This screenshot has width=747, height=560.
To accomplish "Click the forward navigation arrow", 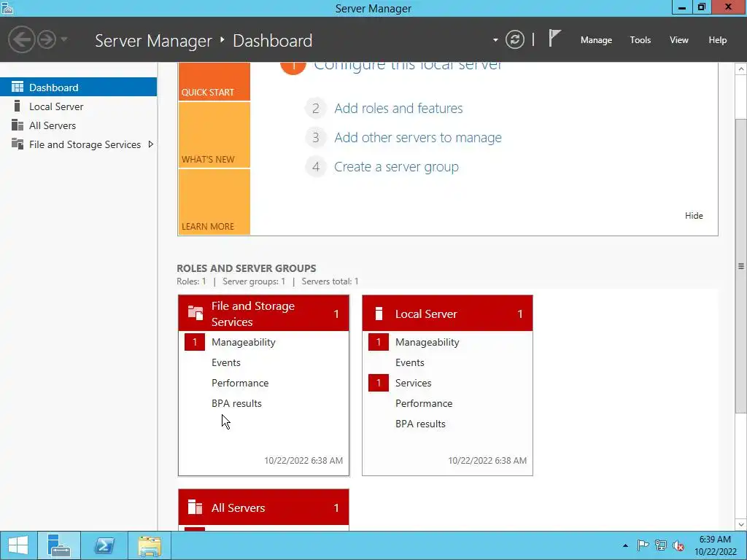I will (x=47, y=39).
